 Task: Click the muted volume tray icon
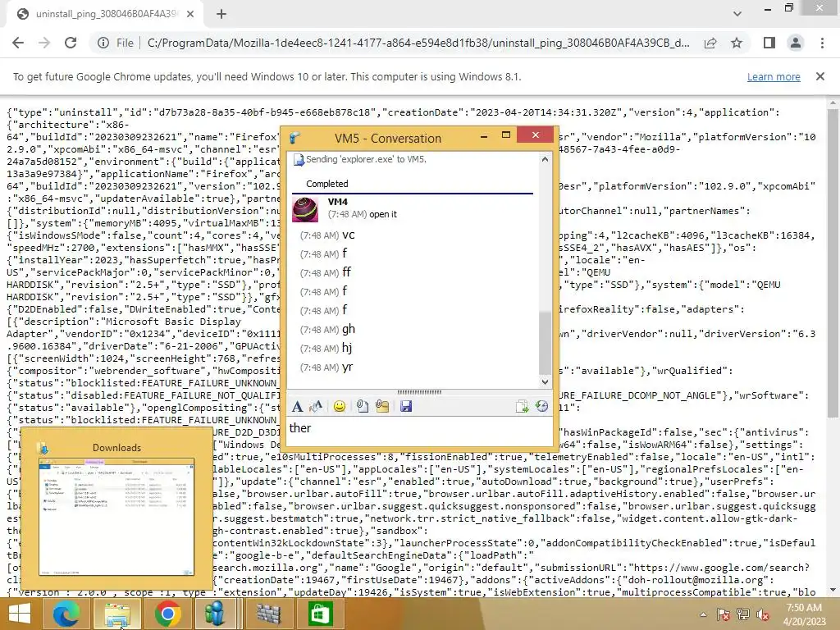coord(763,614)
